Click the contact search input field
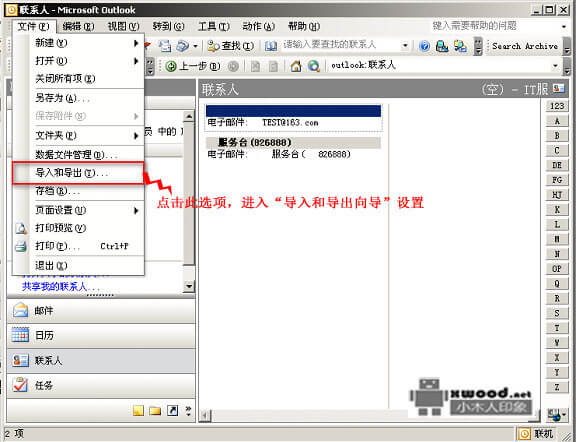The image size is (576, 442). (x=341, y=46)
